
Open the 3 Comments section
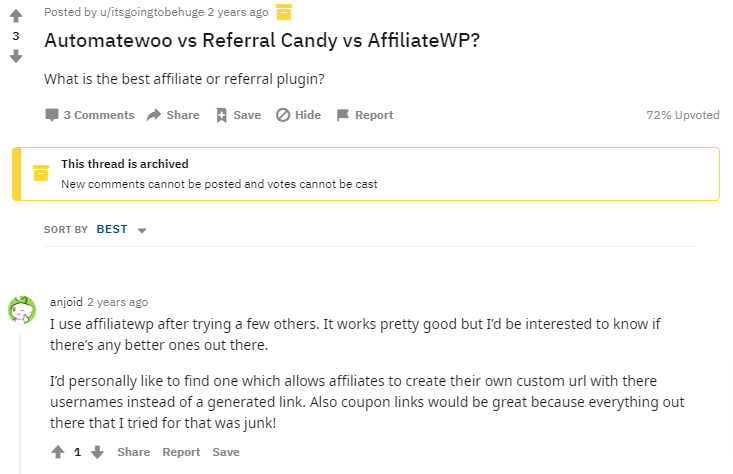click(x=89, y=115)
